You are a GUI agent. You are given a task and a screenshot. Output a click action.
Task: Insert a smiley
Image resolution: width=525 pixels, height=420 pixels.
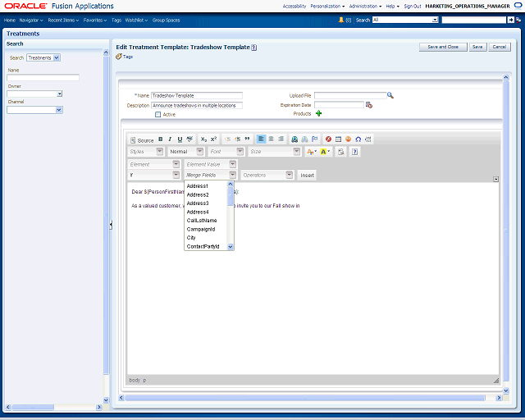[348, 139]
